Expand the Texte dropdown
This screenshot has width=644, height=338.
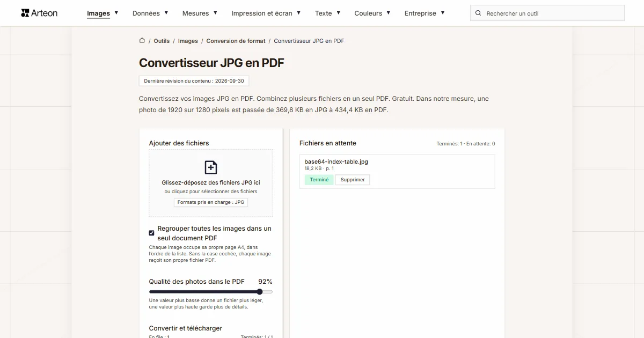328,13
